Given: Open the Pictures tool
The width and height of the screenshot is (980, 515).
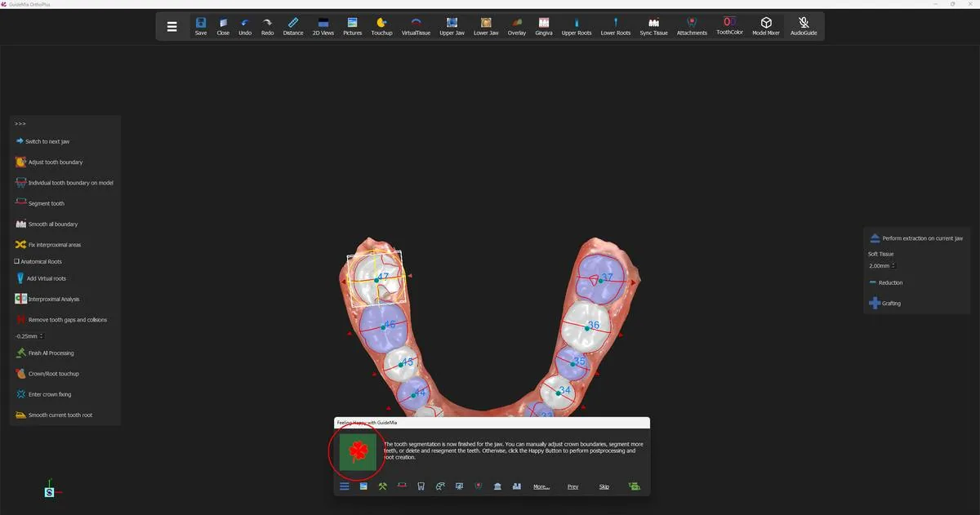Looking at the screenshot, I should click(x=353, y=27).
